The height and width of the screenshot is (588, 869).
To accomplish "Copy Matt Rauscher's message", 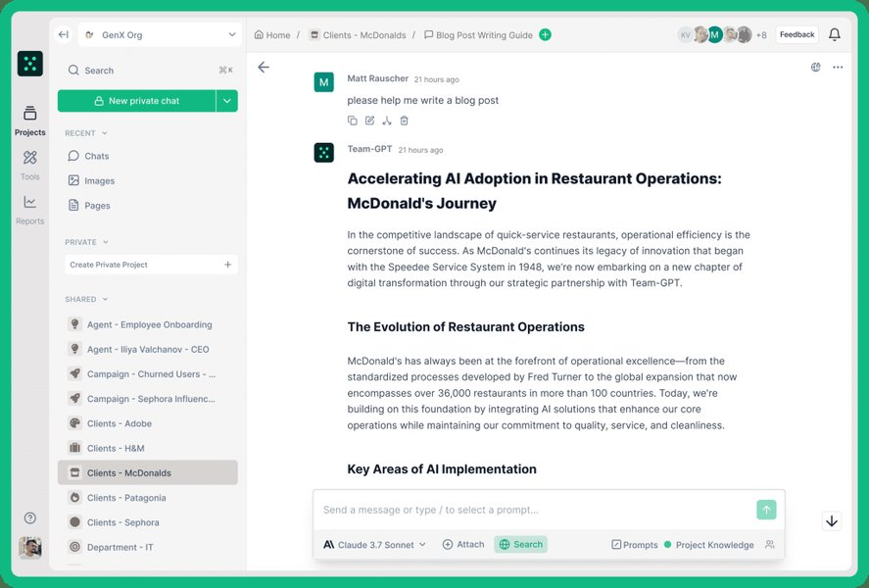I will pyautogui.click(x=353, y=121).
